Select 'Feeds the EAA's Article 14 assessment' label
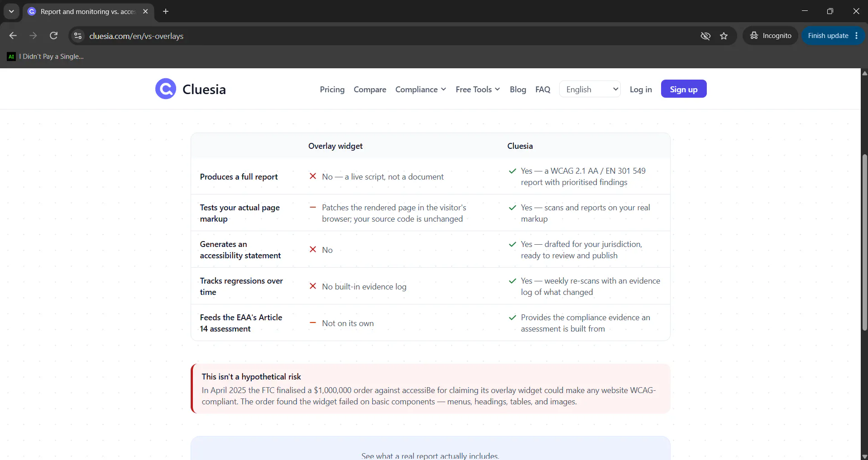Screen dimensions: 868x460 pyautogui.click(x=241, y=323)
